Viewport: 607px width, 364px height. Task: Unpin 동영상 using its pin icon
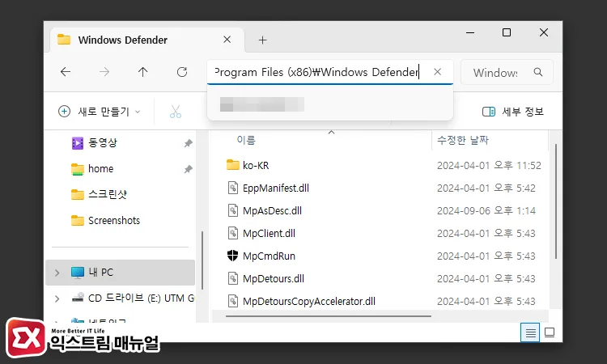click(x=188, y=143)
